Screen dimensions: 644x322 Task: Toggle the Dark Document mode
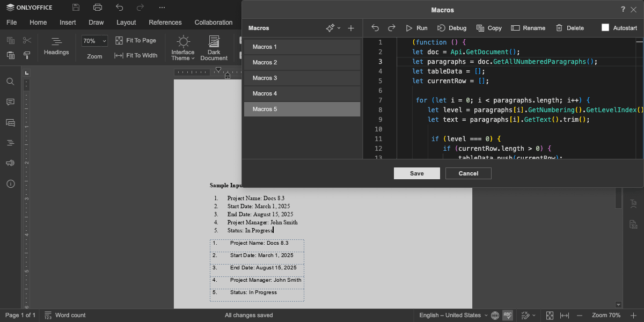click(x=214, y=48)
